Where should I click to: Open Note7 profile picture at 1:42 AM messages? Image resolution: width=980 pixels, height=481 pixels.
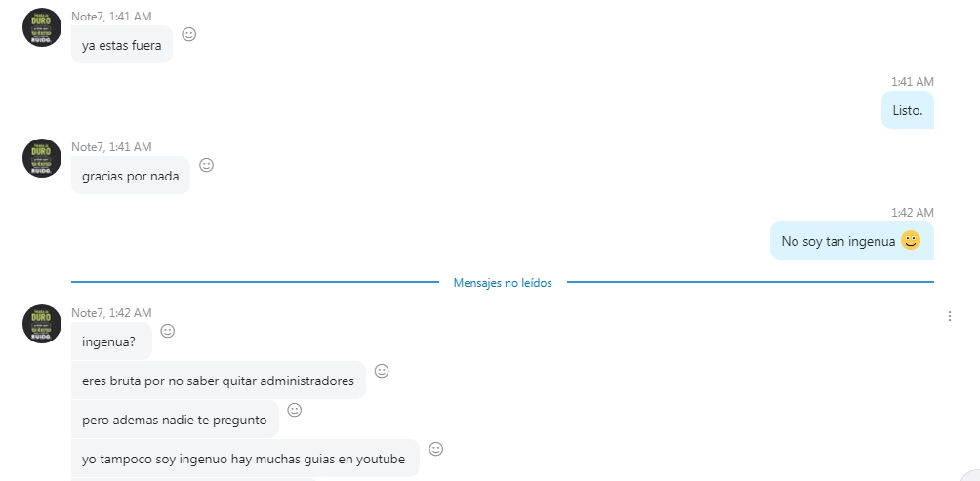(x=42, y=324)
